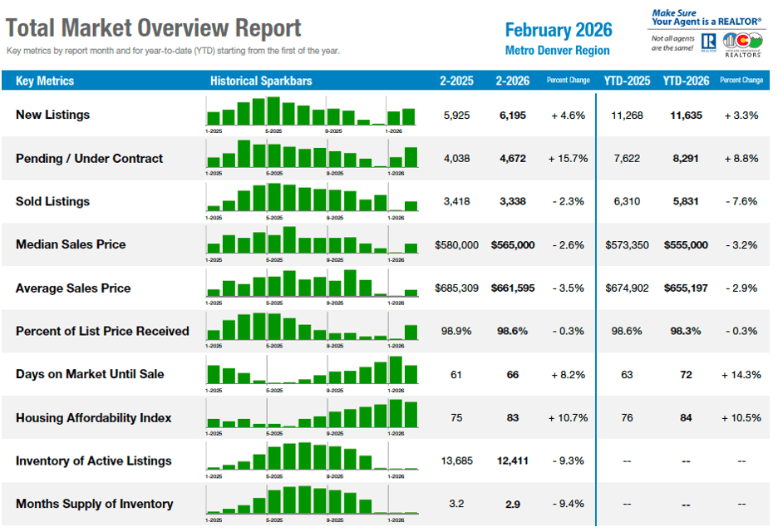Click the Housing Affordability Index sparkbar chart
Image resolution: width=778 pixels, height=532 pixels.
312,414
